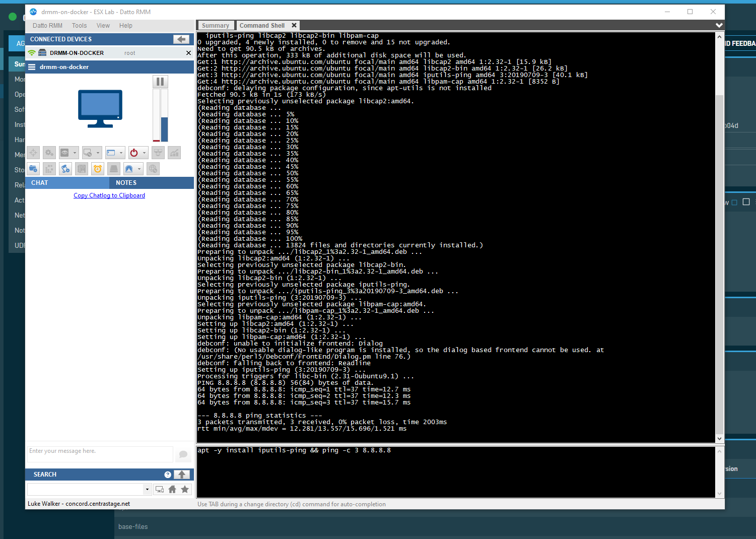Click the shell command input area

click(456, 472)
